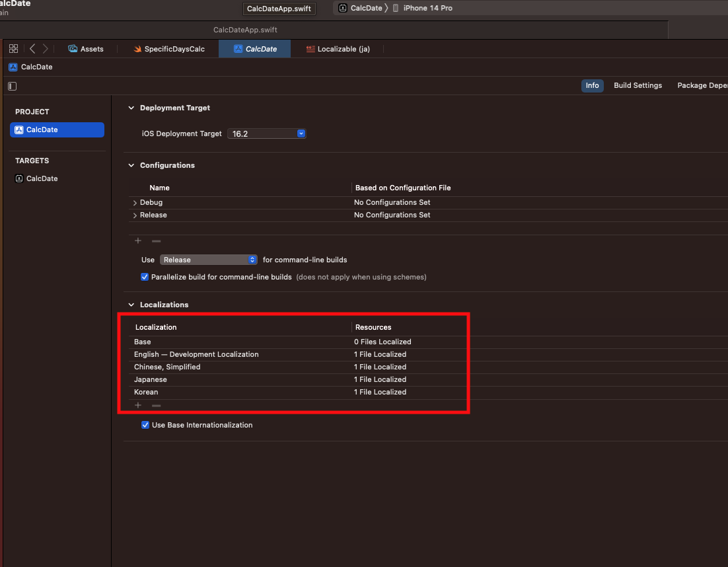Switch to the Assets tab
This screenshot has width=728, height=567.
click(x=86, y=49)
